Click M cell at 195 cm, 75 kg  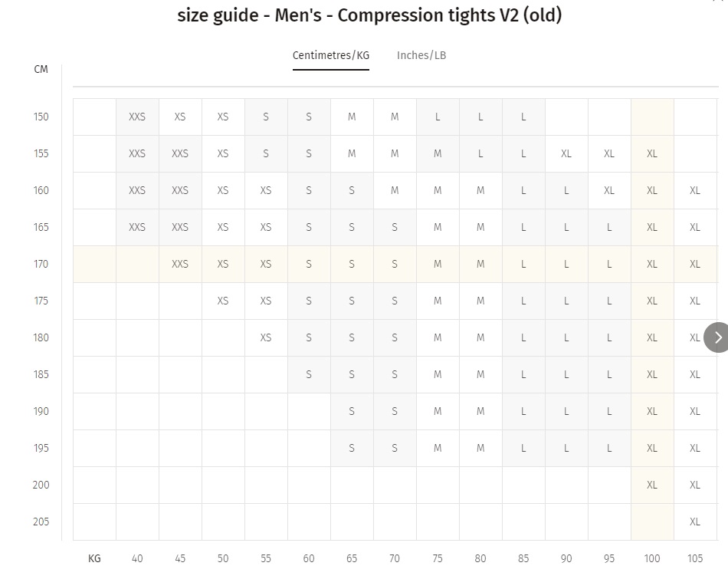coord(438,448)
